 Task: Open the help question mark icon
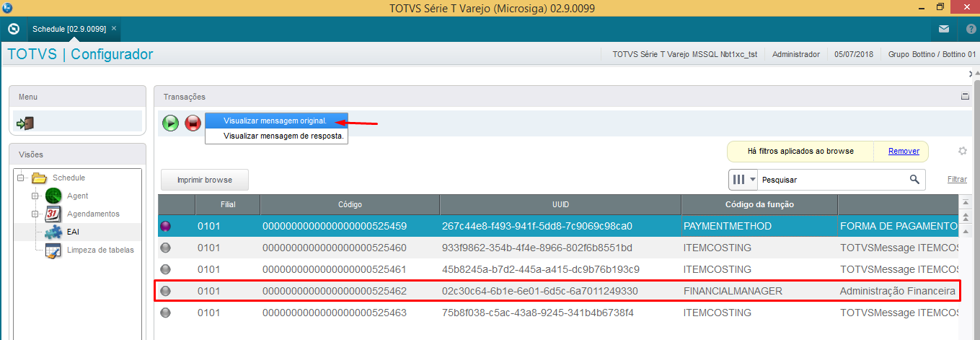[971, 30]
